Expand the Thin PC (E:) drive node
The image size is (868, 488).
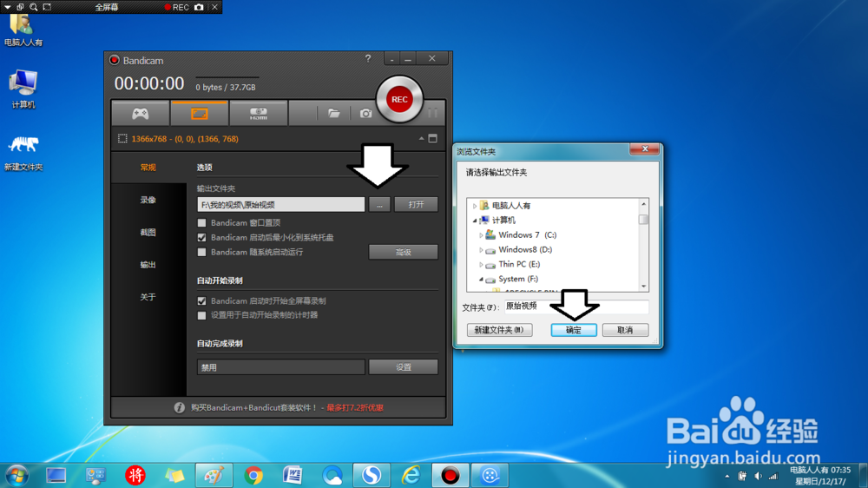click(481, 265)
